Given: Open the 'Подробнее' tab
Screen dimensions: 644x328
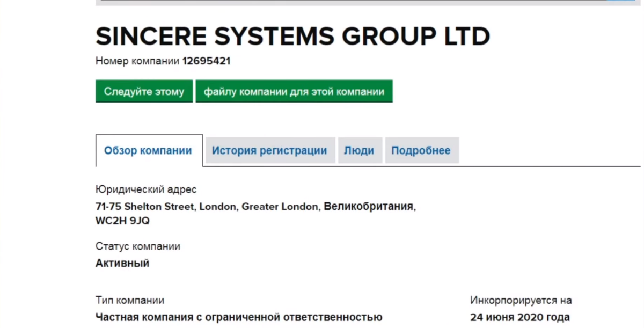Looking at the screenshot, I should 421,150.
